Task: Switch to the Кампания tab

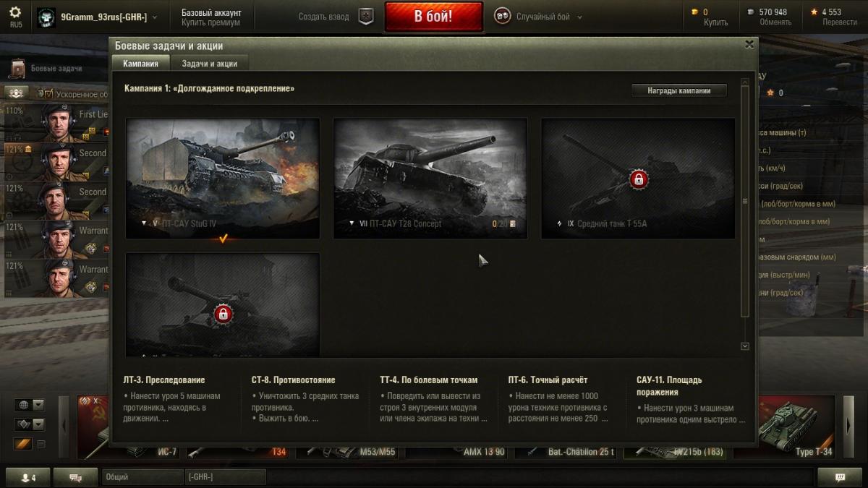Action: coord(140,64)
